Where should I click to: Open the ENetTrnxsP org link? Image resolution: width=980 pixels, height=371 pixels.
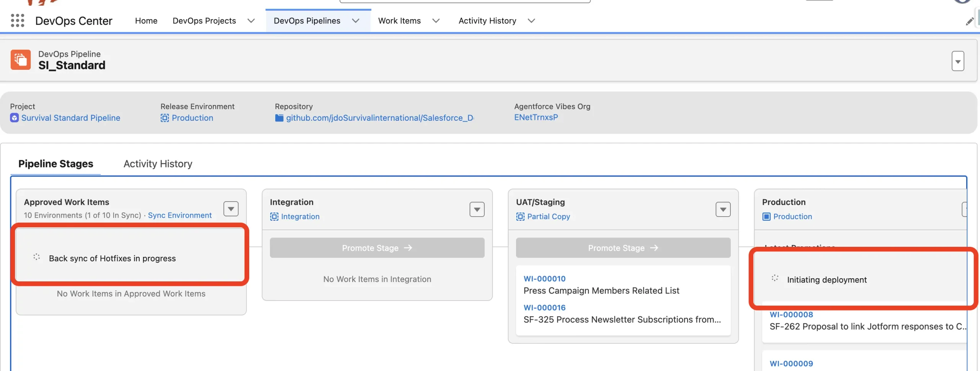tap(536, 117)
